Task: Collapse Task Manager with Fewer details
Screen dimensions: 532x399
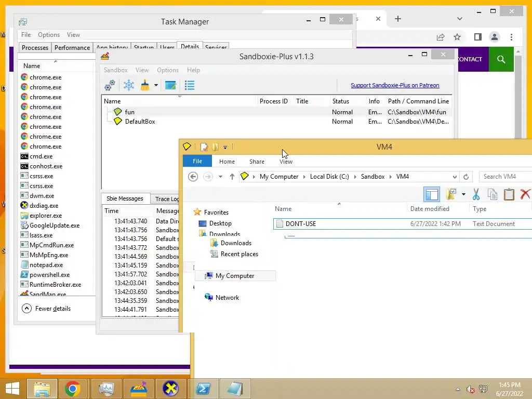Action: (46, 309)
